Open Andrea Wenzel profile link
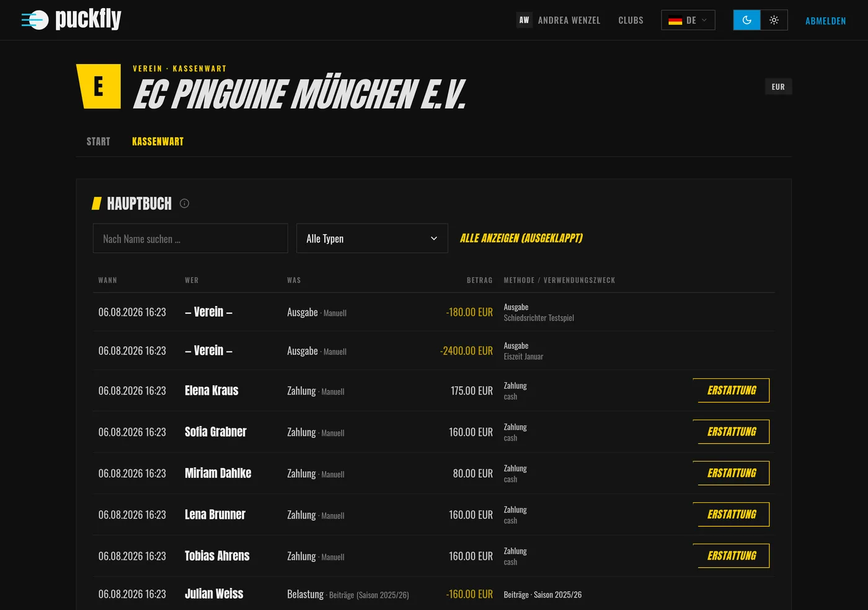Screen dimensions: 868x610 (x=569, y=20)
